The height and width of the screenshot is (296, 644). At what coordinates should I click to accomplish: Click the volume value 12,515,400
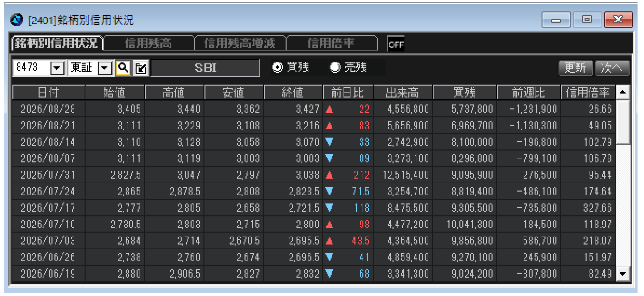point(406,175)
